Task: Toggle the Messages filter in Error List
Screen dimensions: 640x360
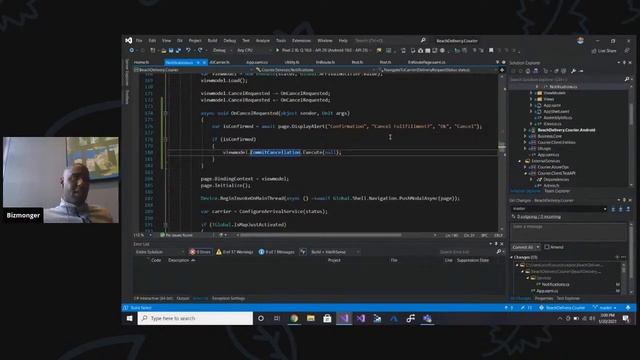Action: click(276, 252)
